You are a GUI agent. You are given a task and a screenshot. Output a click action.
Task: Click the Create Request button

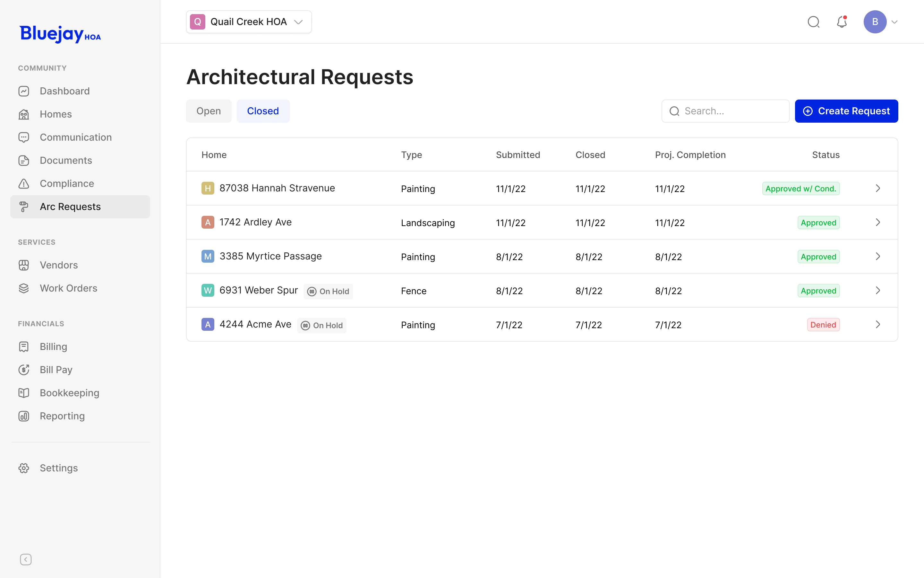coord(846,111)
